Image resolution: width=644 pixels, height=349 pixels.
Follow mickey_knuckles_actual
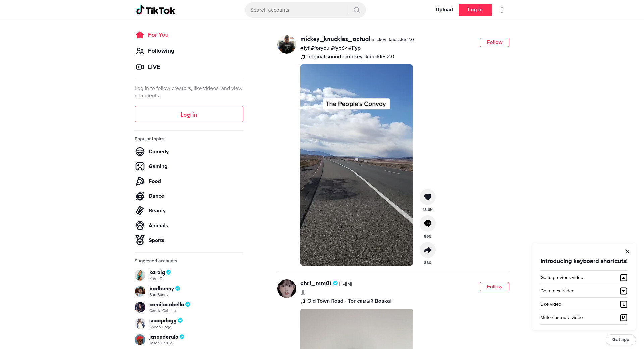[x=494, y=42]
